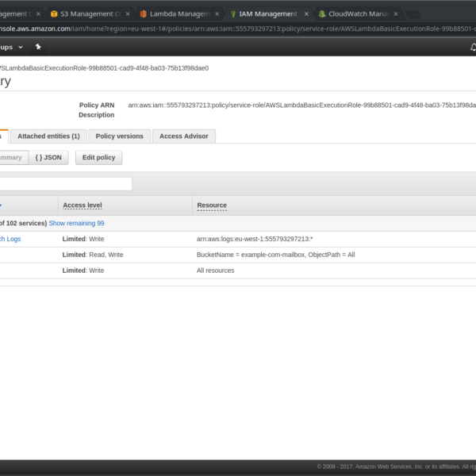
Task: Open the Resource Groups dropdown arrow
Action: click(x=21, y=47)
